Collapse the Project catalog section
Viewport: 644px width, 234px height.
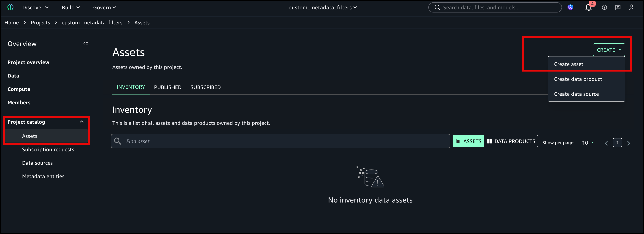[82, 122]
